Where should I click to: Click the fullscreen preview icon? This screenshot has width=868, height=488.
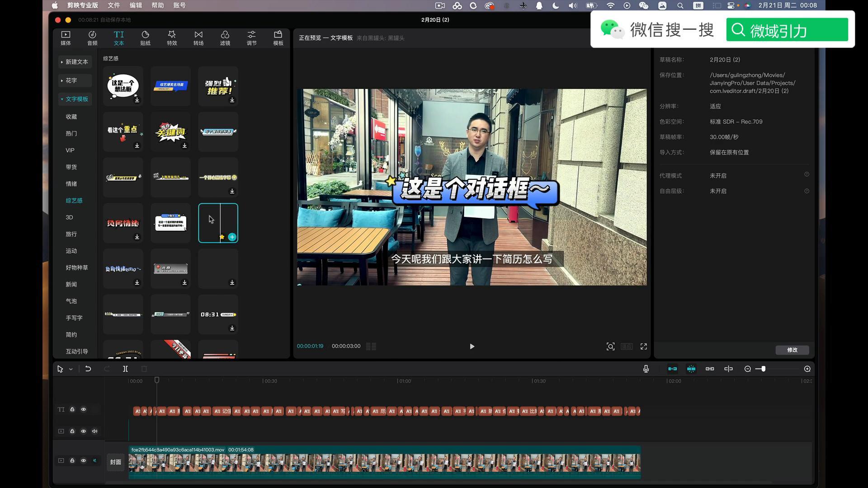click(644, 347)
